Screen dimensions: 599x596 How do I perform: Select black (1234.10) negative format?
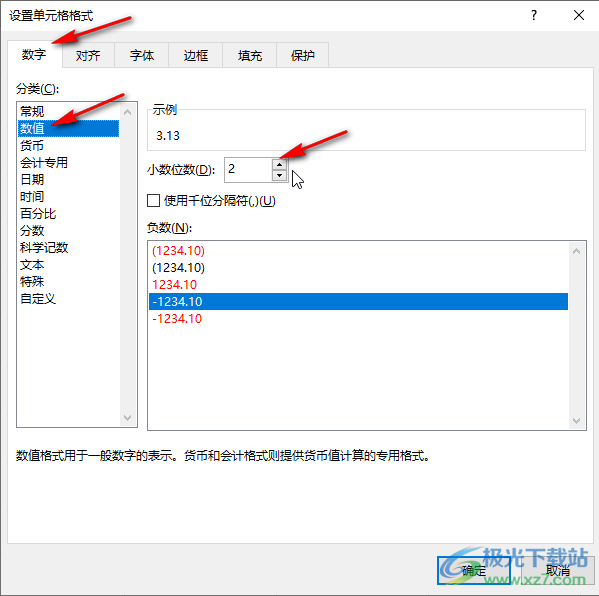click(358, 267)
